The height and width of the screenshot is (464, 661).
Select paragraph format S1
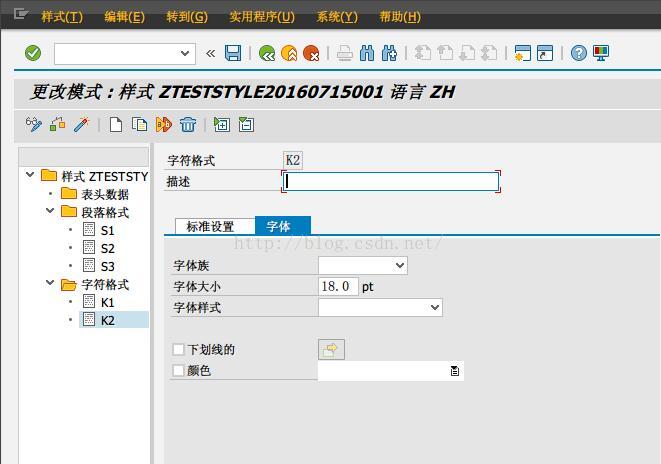pyautogui.click(x=107, y=231)
